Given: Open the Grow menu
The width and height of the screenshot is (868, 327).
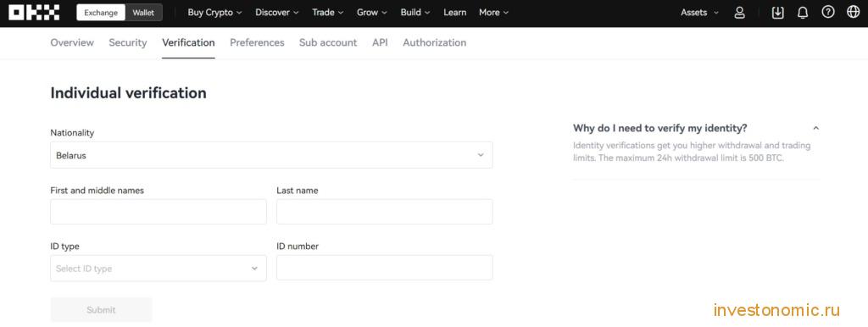Looking at the screenshot, I should tap(372, 12).
